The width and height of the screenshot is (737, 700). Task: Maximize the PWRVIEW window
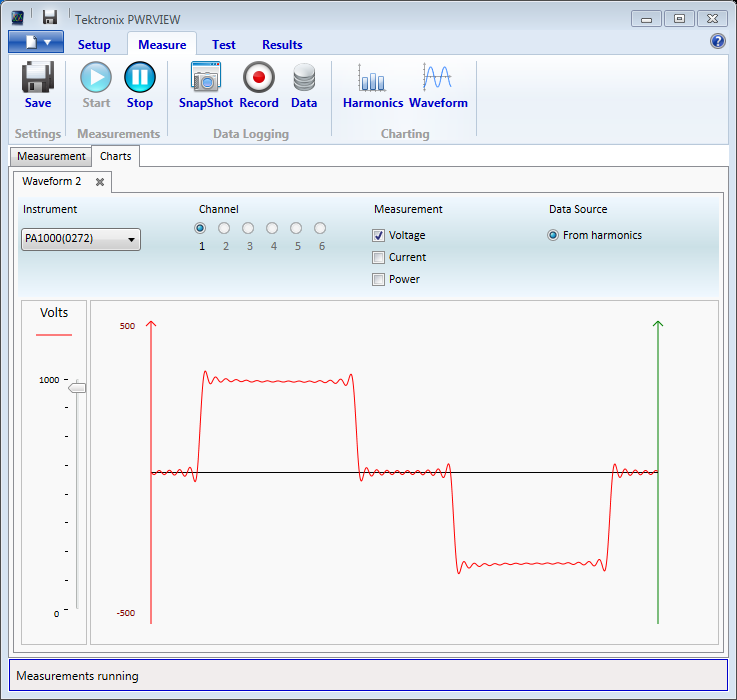tap(679, 19)
